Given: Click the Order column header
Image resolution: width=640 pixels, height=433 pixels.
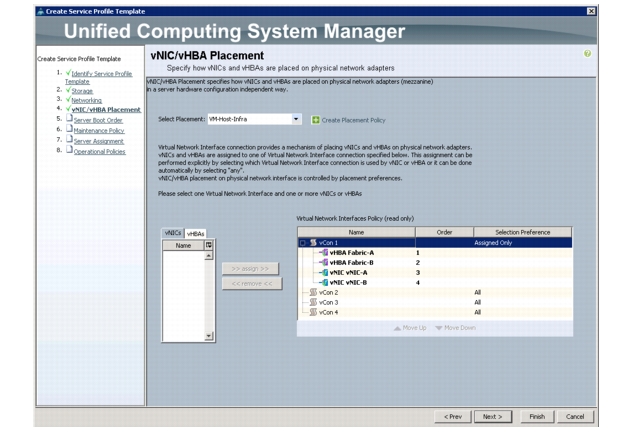Looking at the screenshot, I should (x=444, y=232).
